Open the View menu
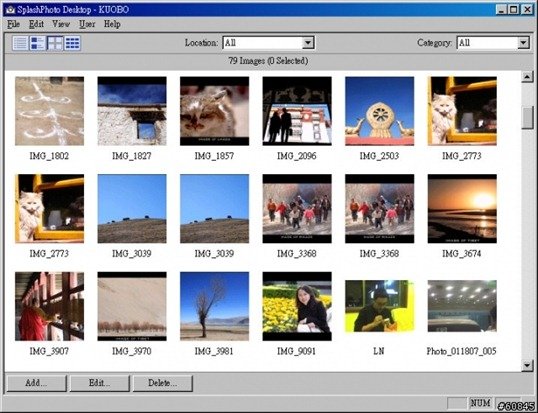538x413 pixels. click(61, 24)
